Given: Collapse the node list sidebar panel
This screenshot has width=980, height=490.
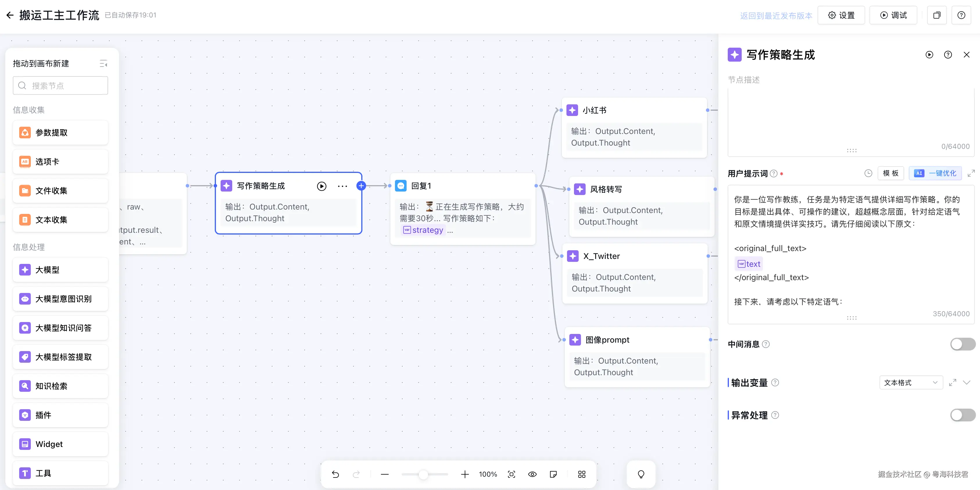Looking at the screenshot, I should (x=103, y=64).
